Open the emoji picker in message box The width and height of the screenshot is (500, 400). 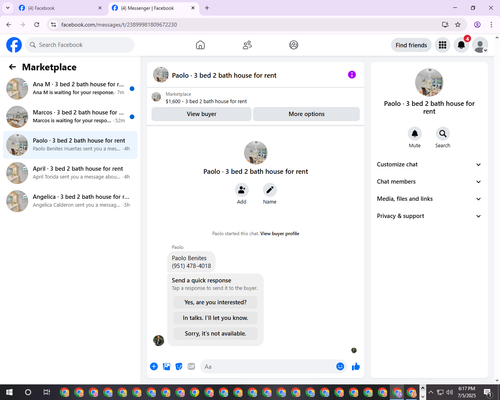(x=340, y=367)
